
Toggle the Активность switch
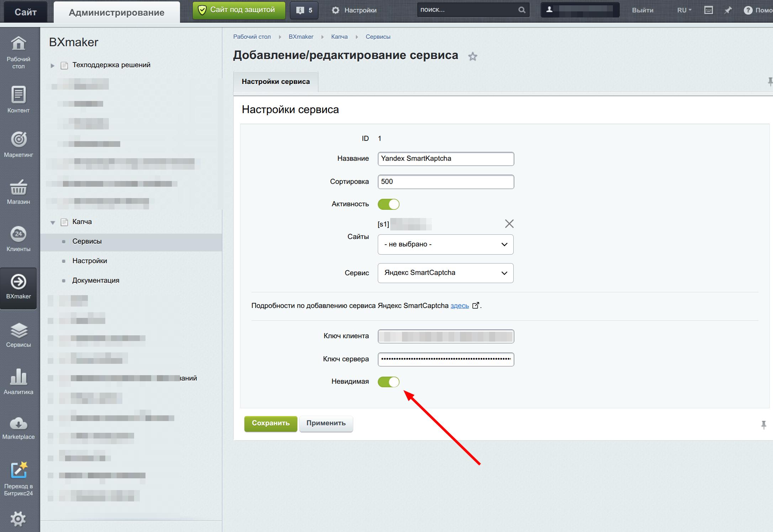[388, 204]
